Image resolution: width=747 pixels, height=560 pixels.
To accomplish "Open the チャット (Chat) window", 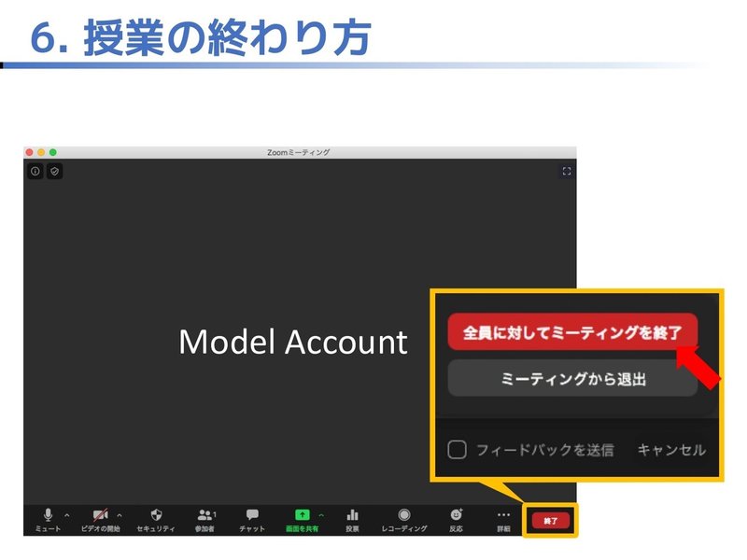I will click(x=252, y=514).
